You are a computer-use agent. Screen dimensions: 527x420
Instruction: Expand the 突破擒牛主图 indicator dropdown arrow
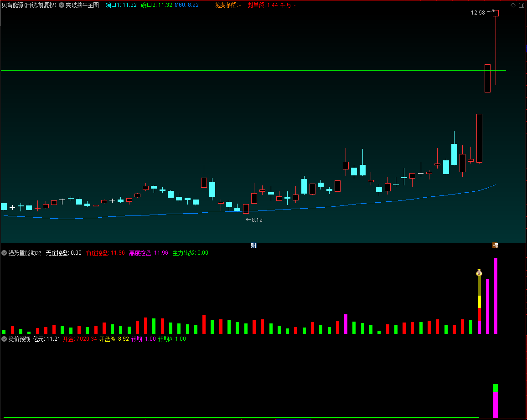(x=62, y=5)
